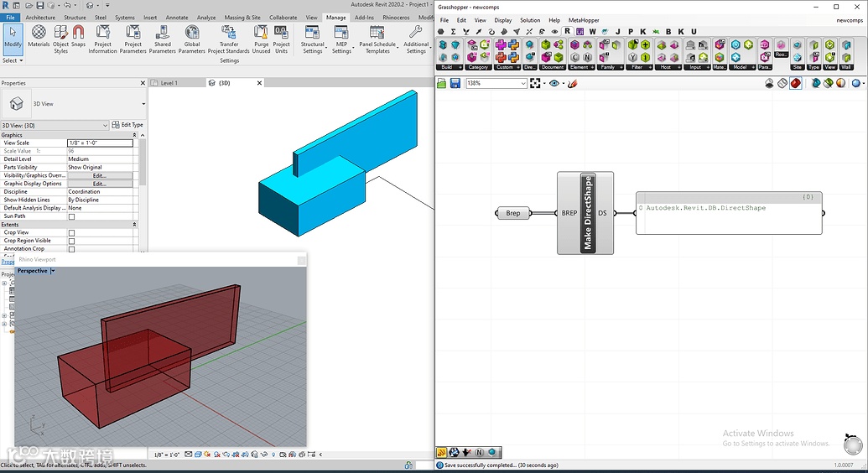Viewport: 868px width, 473px height.
Task: Open Object Styles settings
Action: click(x=61, y=39)
